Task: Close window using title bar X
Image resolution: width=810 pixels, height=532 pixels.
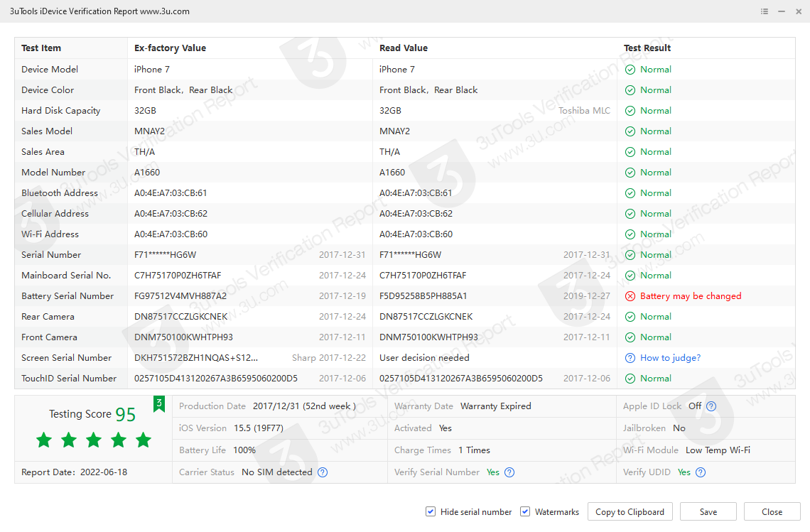Action: pos(799,11)
